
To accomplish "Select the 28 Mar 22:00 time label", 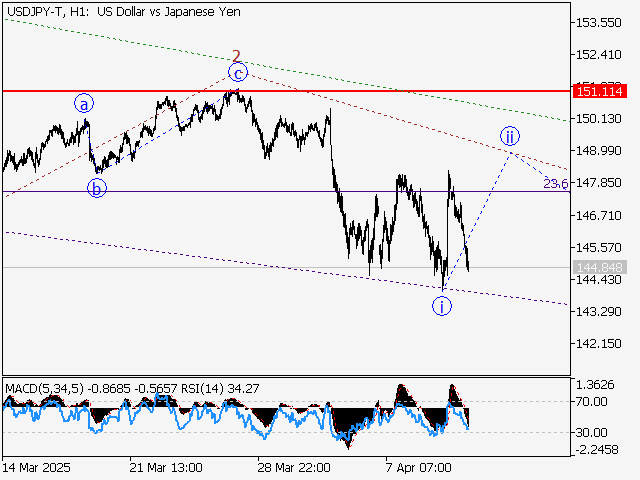I will (295, 467).
